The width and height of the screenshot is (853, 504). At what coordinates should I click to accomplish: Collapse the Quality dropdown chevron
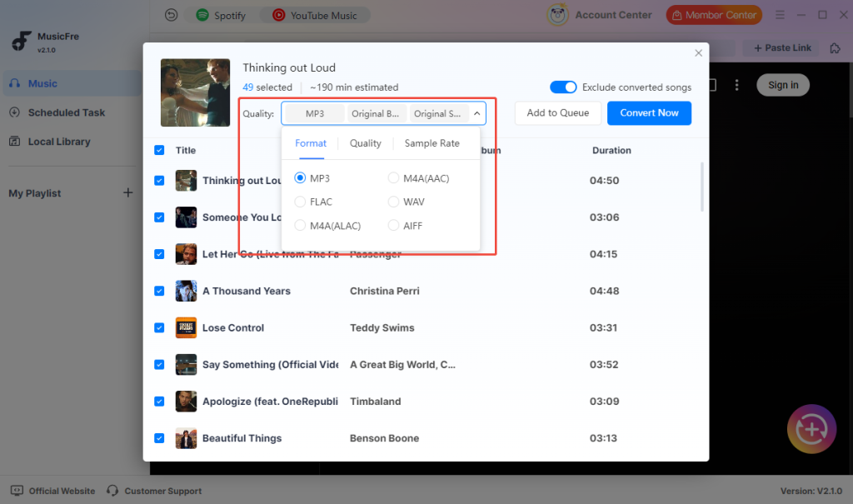(x=476, y=113)
